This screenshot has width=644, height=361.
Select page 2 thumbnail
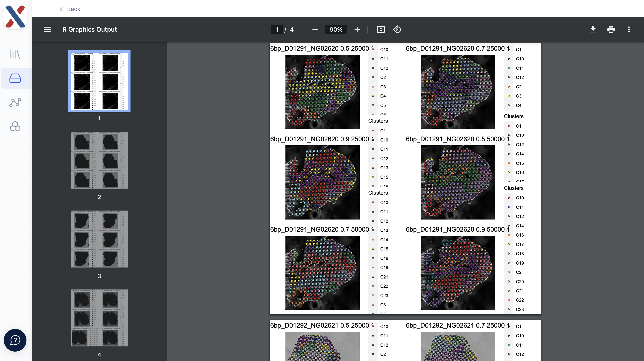click(x=99, y=160)
